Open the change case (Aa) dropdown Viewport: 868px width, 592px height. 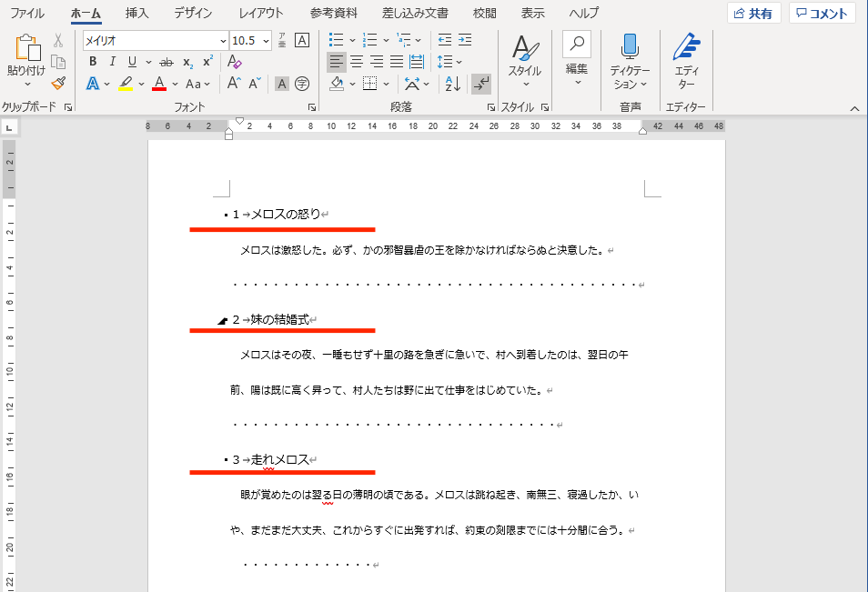pos(197,84)
